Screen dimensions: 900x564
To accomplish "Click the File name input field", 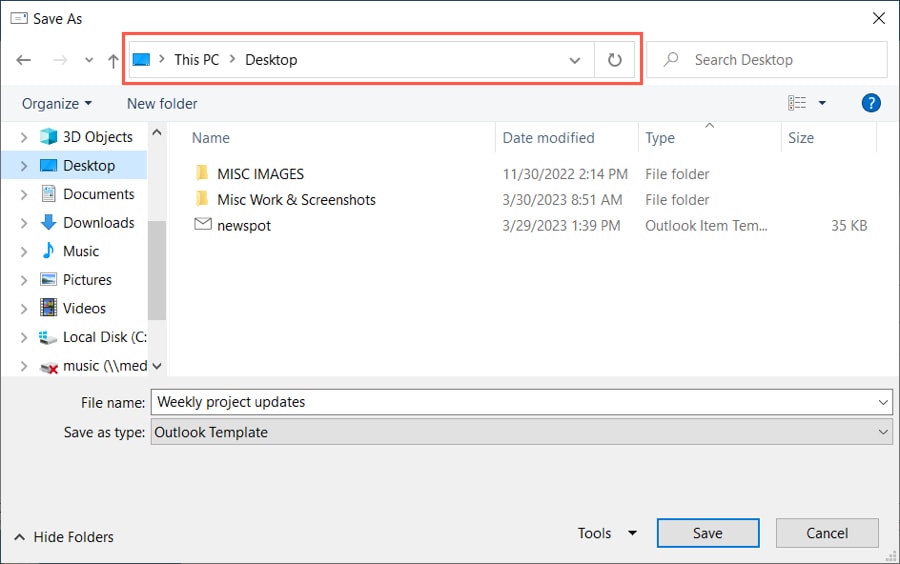I will point(522,402).
